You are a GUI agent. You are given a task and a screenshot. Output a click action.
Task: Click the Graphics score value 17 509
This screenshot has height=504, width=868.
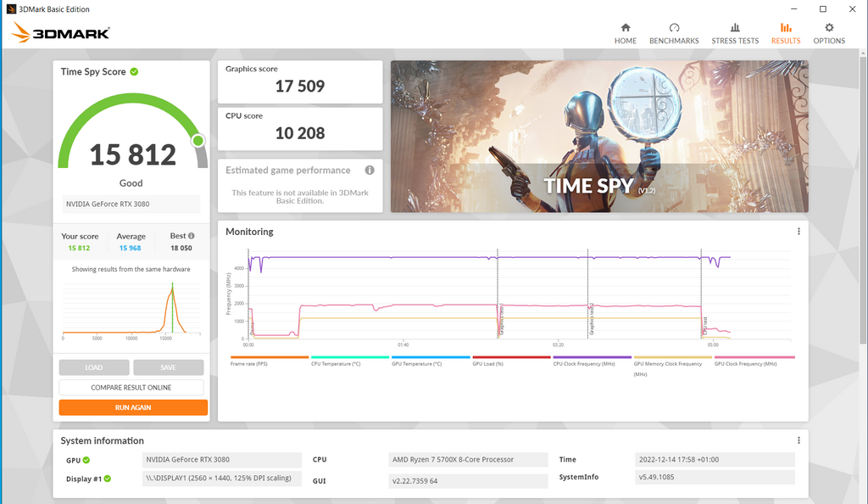300,87
